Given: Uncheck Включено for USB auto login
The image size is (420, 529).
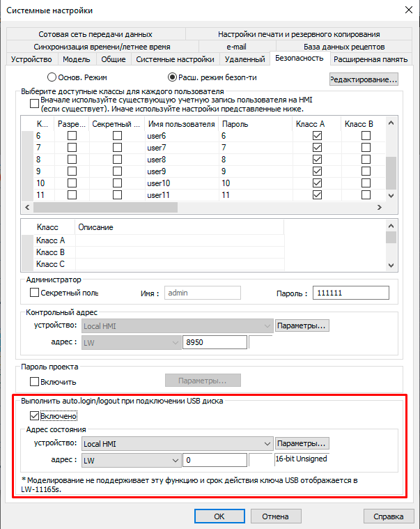Looking at the screenshot, I should point(34,415).
